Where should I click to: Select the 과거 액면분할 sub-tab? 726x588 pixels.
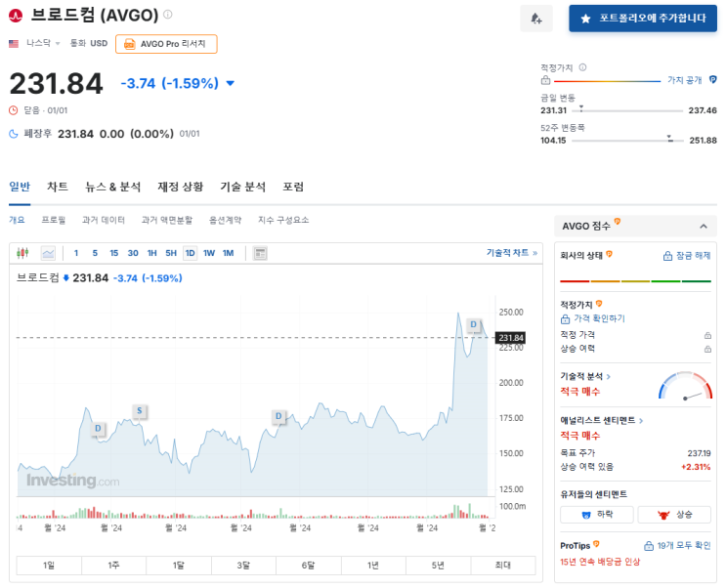[167, 220]
